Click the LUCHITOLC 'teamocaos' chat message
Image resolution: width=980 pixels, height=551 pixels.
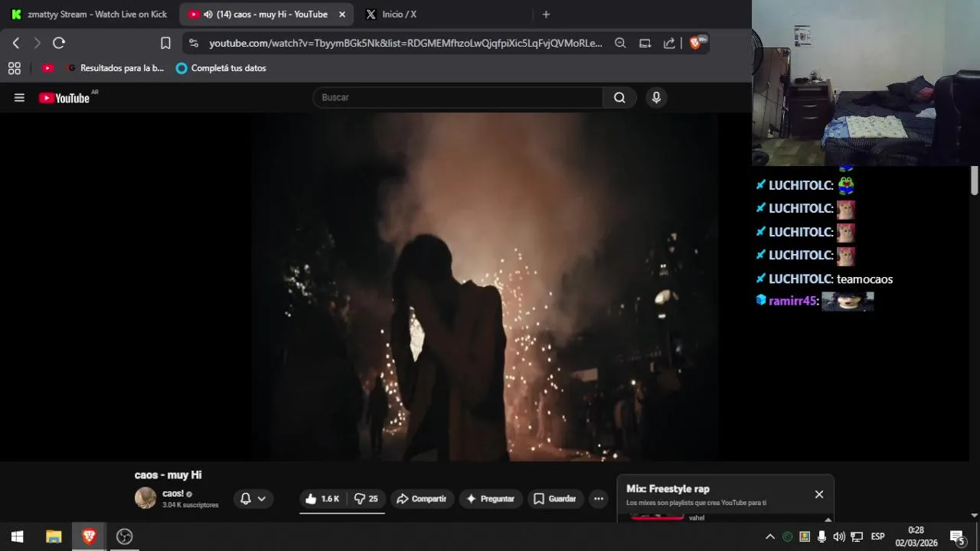(x=824, y=279)
